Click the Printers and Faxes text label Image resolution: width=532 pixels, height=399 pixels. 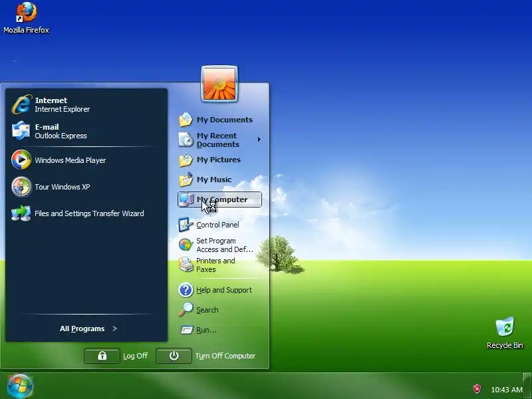[215, 265]
